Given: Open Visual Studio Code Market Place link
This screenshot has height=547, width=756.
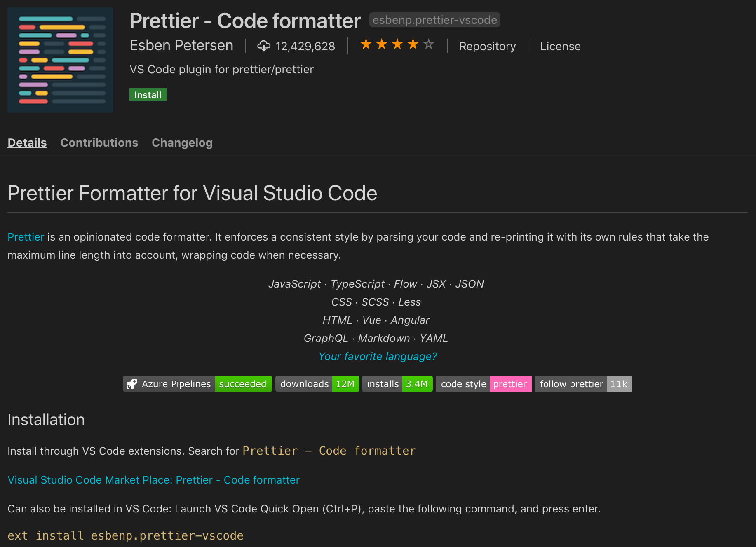Looking at the screenshot, I should pyautogui.click(x=153, y=480).
